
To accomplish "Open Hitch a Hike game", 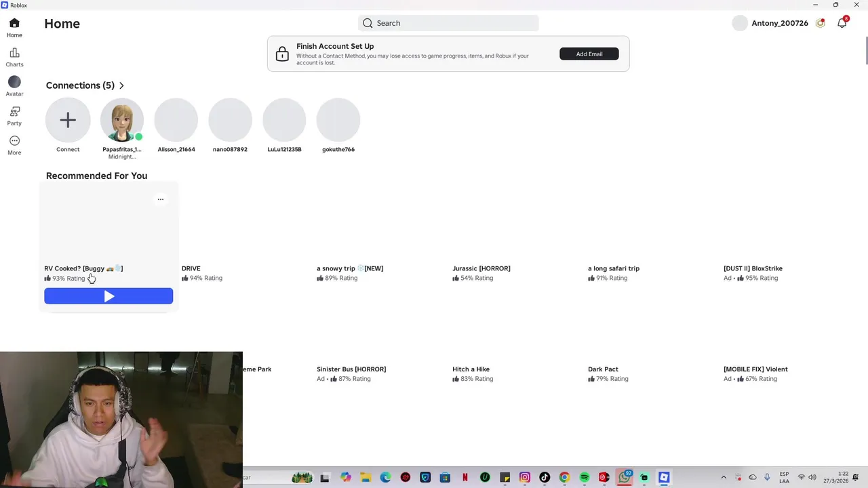I will coord(471,369).
